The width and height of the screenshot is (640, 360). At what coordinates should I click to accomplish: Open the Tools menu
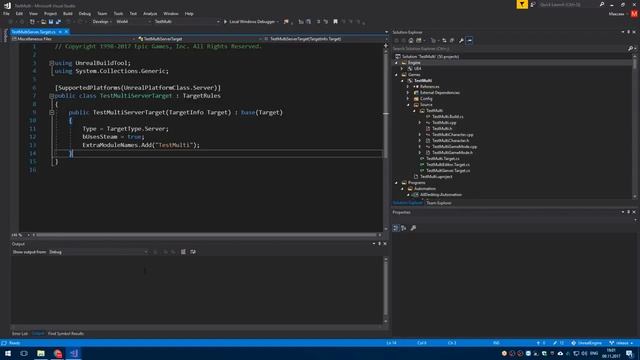[118, 13]
